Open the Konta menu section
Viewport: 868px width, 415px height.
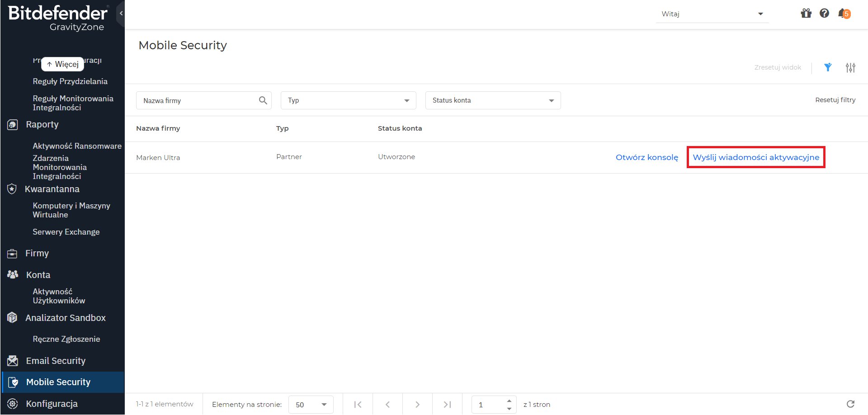(x=38, y=275)
